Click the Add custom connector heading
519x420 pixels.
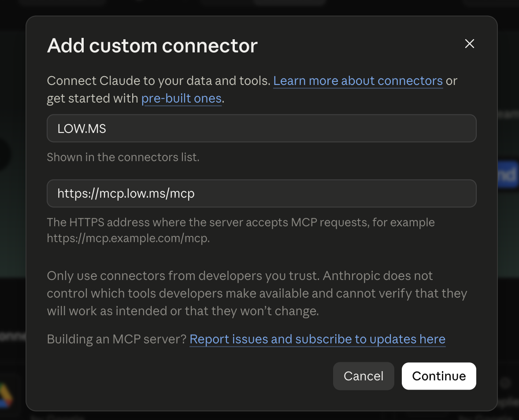click(152, 45)
